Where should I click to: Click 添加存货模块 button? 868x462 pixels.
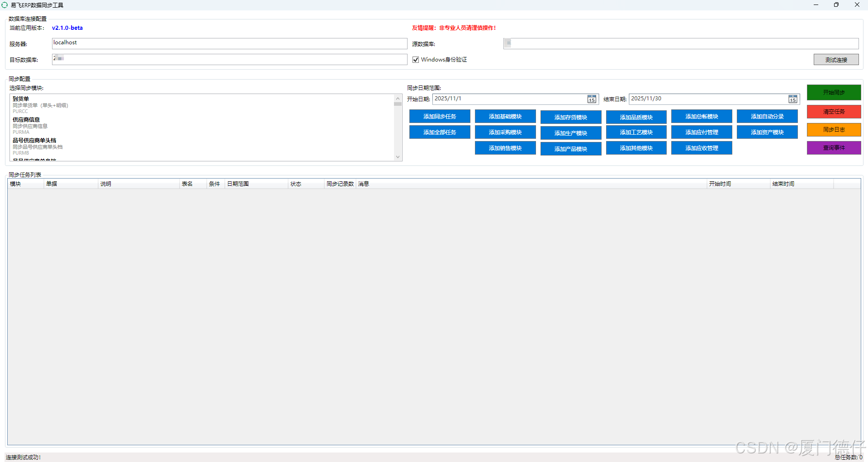pyautogui.click(x=571, y=117)
